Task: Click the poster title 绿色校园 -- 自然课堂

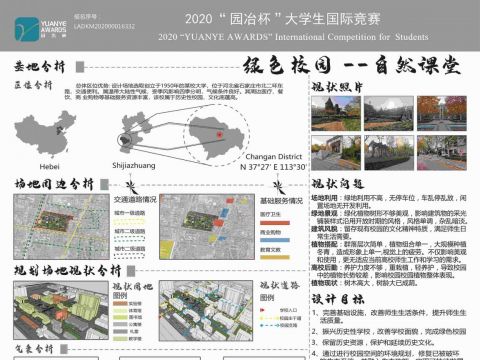Action: 352,65
